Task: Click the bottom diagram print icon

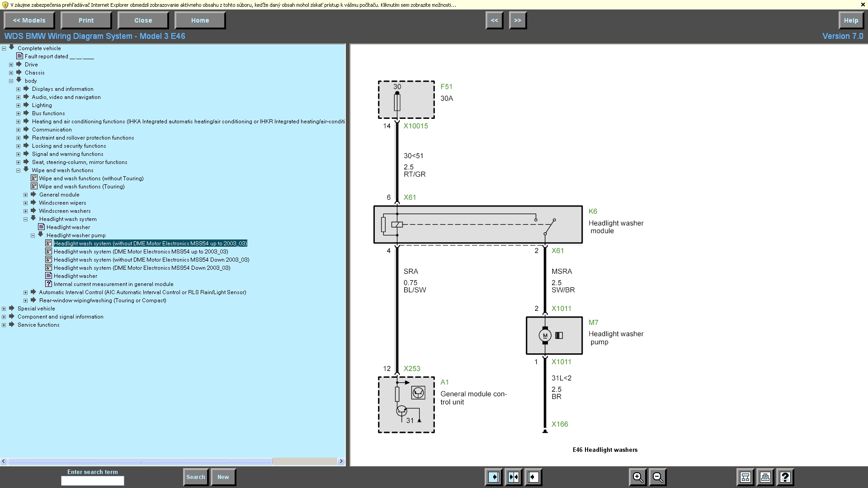Action: pyautogui.click(x=765, y=477)
